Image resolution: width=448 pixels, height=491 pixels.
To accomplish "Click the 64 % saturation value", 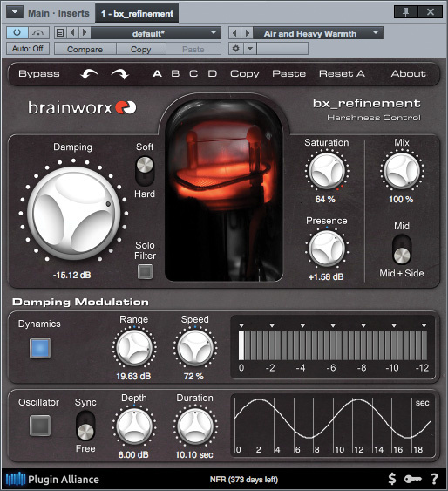I will 325,199.
